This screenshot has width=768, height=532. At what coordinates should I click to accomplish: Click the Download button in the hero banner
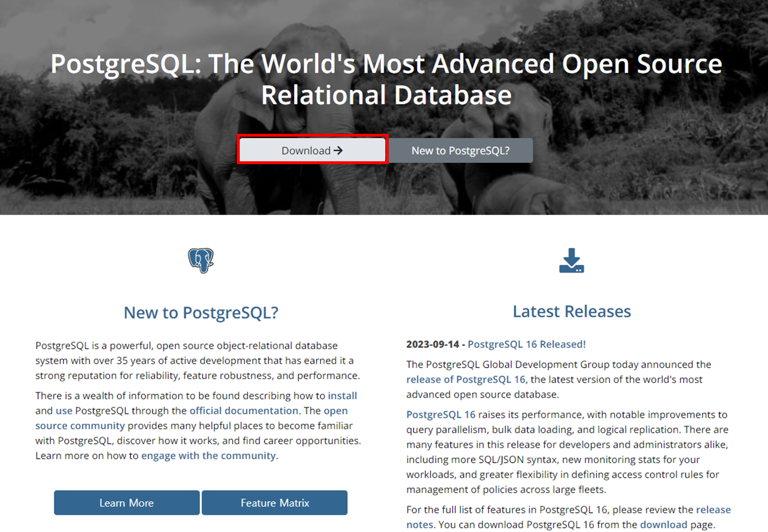coord(312,150)
